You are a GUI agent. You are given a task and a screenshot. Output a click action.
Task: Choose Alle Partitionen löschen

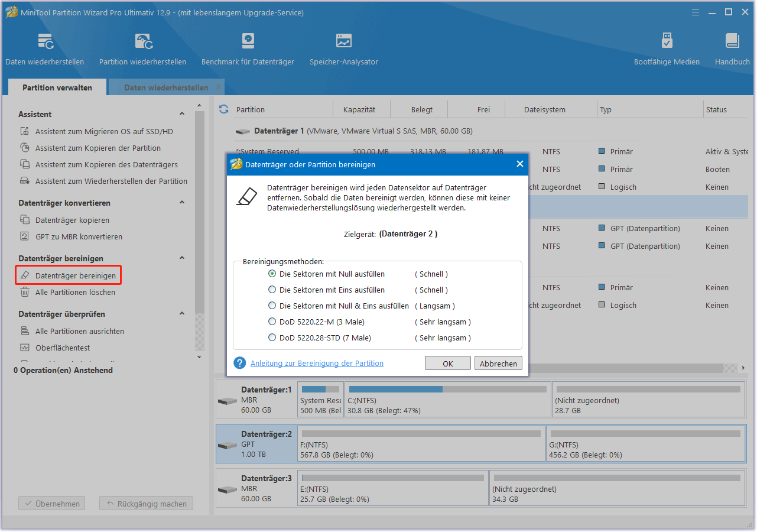point(75,293)
